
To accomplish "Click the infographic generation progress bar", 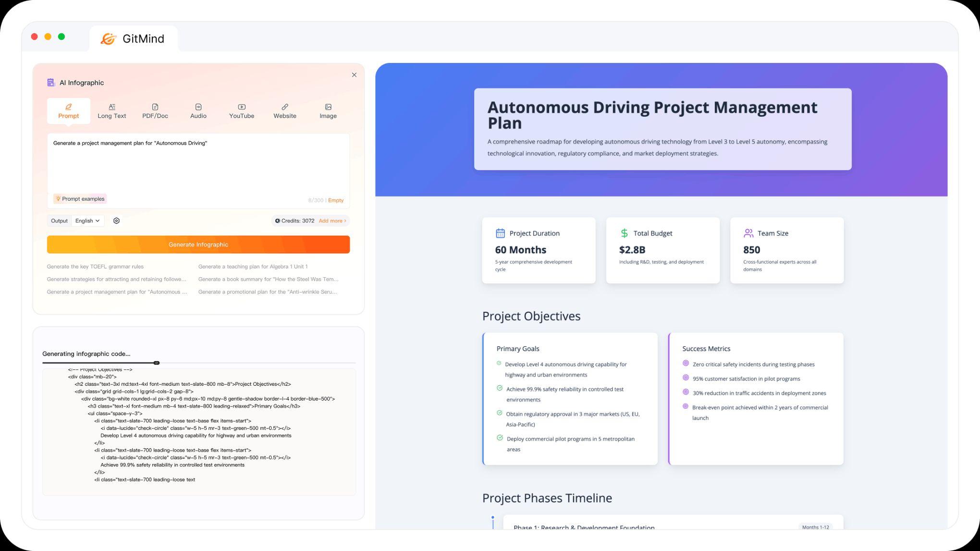I will coord(156,363).
